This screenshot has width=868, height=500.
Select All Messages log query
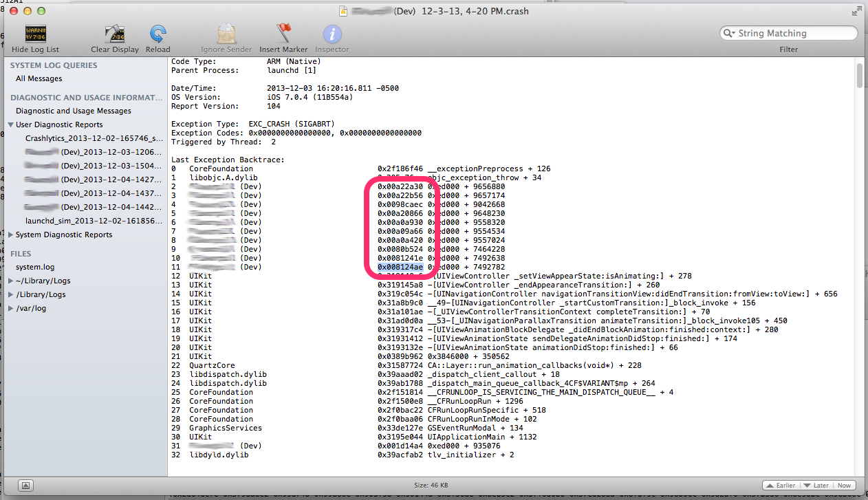point(39,79)
